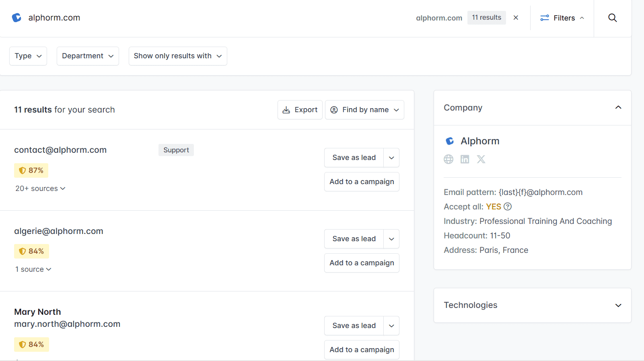Click the Alphorm company logo in Company panel
This screenshot has width=644, height=361.
click(x=450, y=141)
